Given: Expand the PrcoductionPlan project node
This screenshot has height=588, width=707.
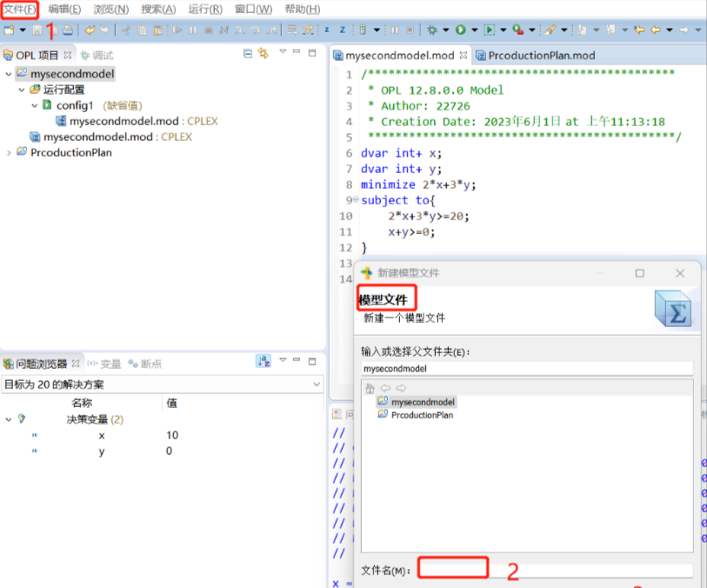Looking at the screenshot, I should click(x=9, y=153).
